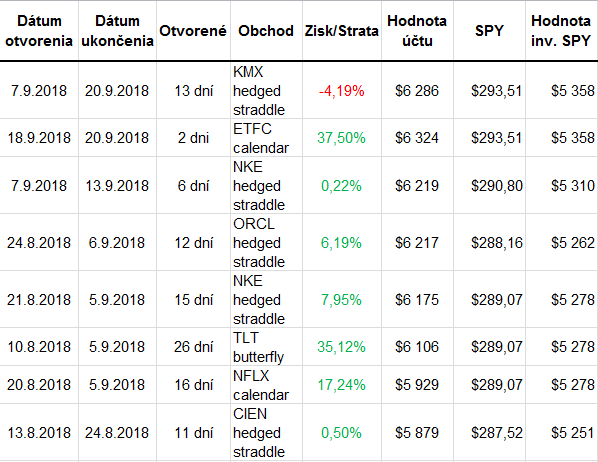Screen dimensions: 598x462
Task: Select the CIEN hedged straddle cell
Action: click(266, 432)
